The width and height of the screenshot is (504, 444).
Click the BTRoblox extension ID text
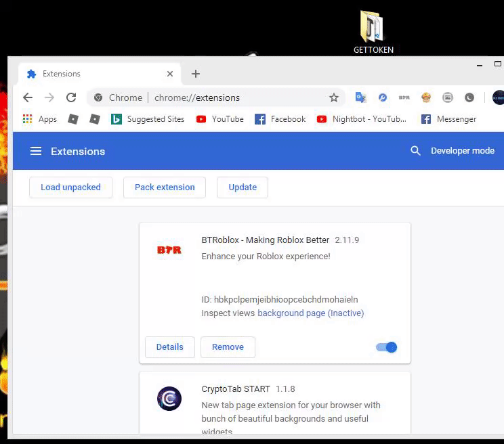click(280, 300)
